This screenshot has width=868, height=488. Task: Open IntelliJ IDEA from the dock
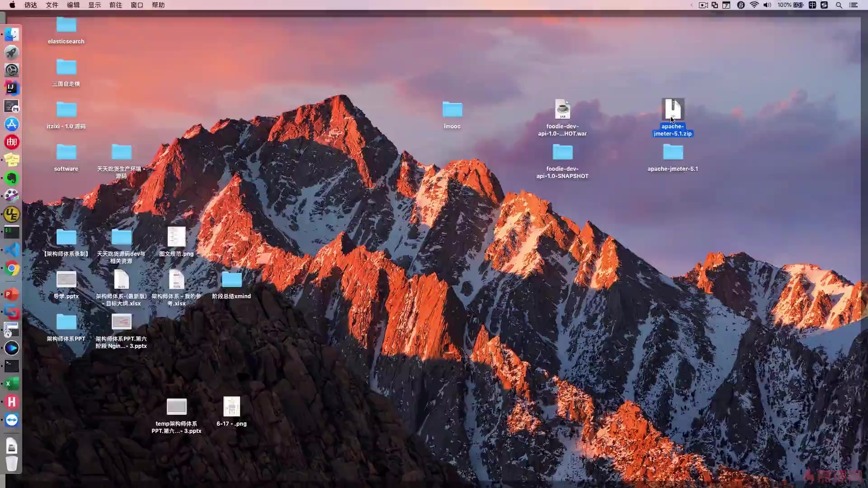[12, 88]
